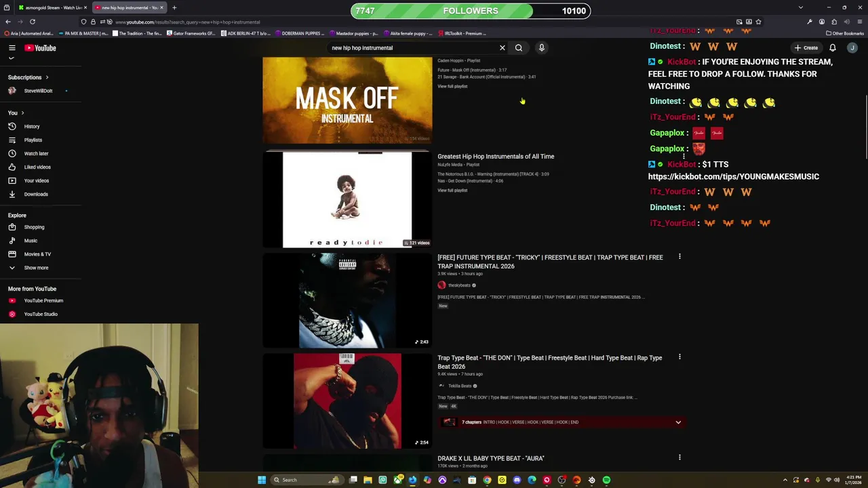Show hidden system tray icons
The image size is (868, 488).
[x=785, y=480]
